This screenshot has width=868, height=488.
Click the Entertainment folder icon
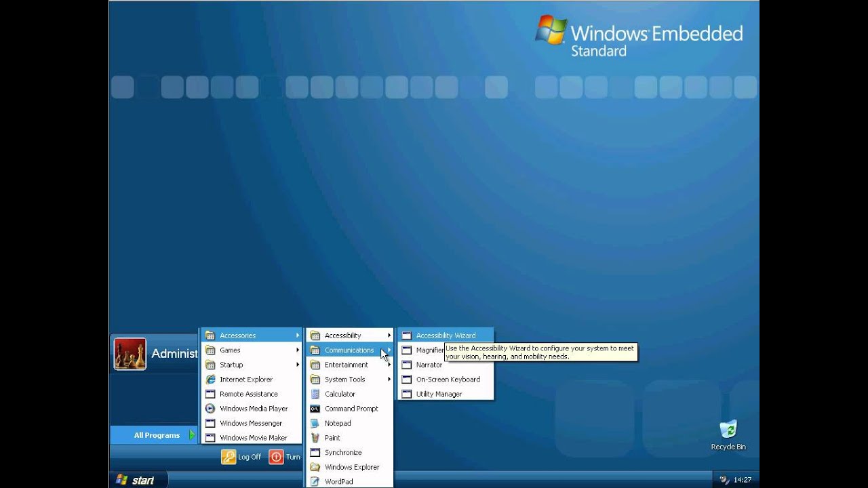[x=315, y=365]
